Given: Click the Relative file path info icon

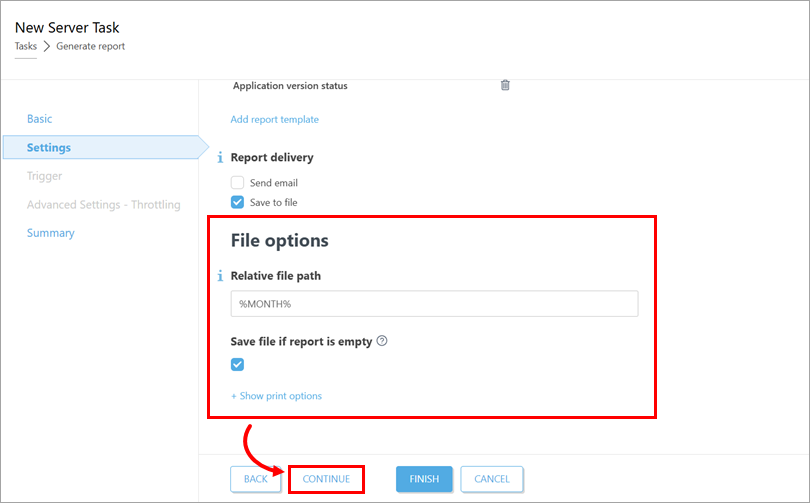Looking at the screenshot, I should [x=220, y=276].
